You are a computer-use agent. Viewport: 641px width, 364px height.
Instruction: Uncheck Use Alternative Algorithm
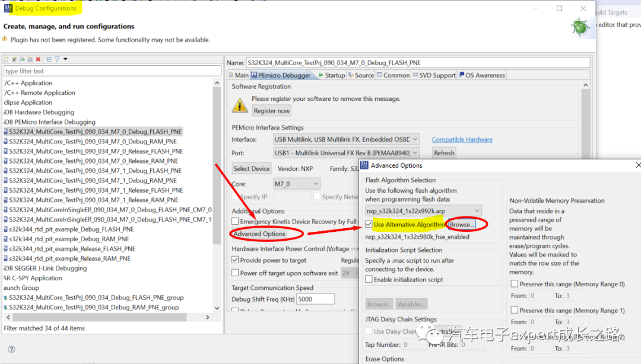(x=369, y=224)
